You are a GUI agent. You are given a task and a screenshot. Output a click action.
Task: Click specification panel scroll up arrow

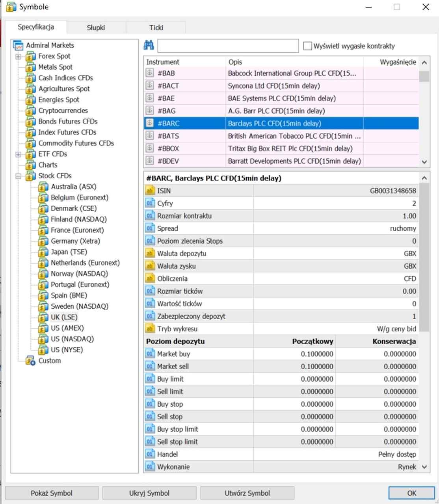[424, 178]
